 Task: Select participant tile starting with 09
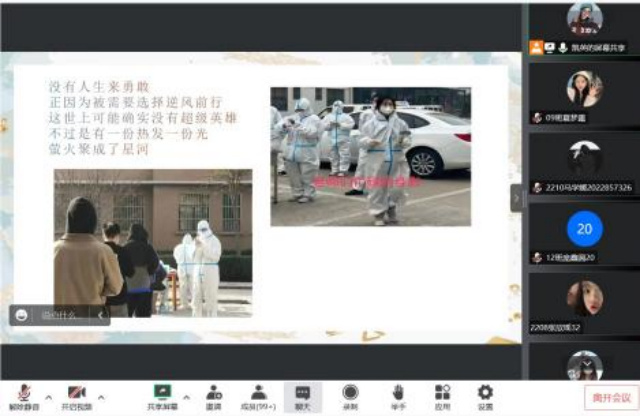[584, 94]
